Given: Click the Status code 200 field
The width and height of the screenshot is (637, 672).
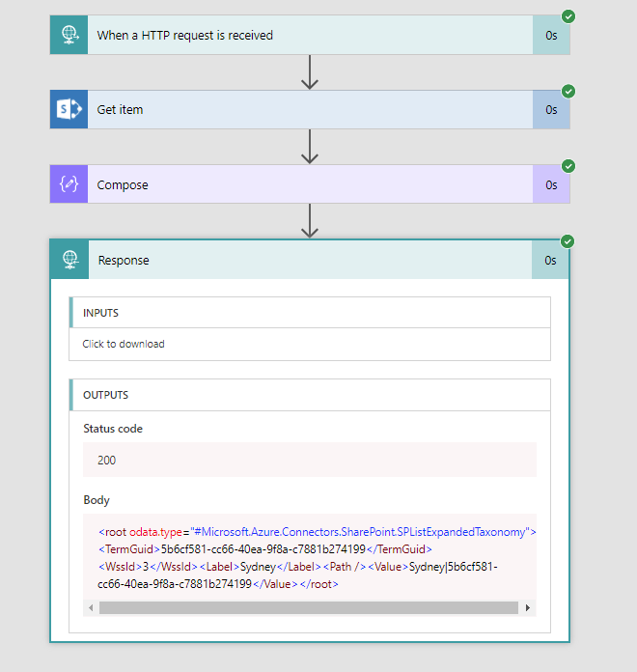Looking at the screenshot, I should click(309, 461).
